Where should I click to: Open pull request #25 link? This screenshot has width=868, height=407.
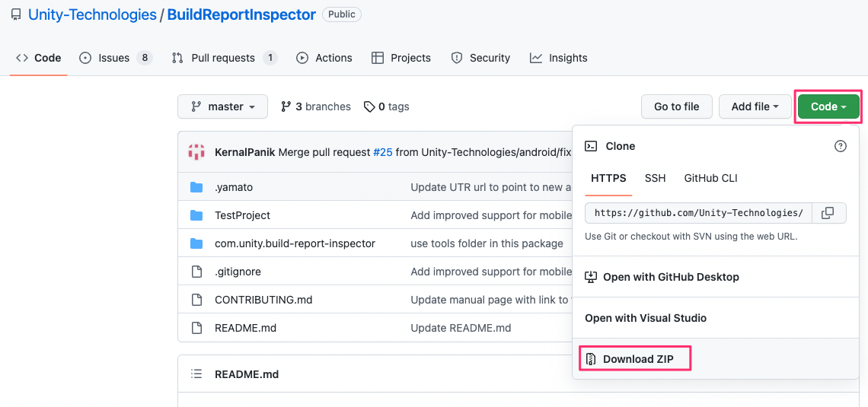pos(382,152)
